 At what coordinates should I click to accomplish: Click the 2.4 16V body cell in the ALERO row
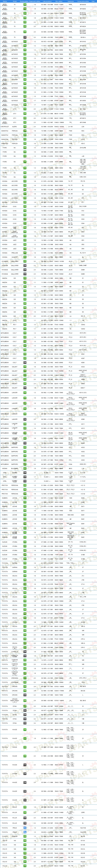[x=70, y=127]
